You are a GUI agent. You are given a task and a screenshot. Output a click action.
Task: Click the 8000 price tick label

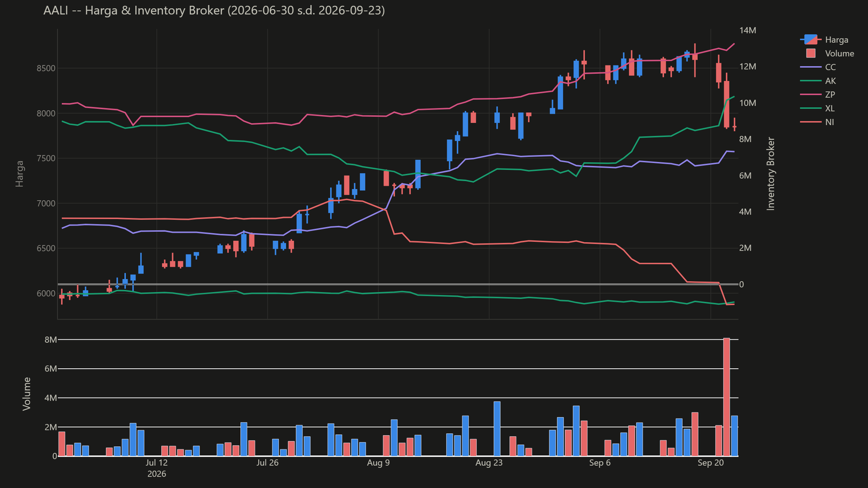(46, 113)
